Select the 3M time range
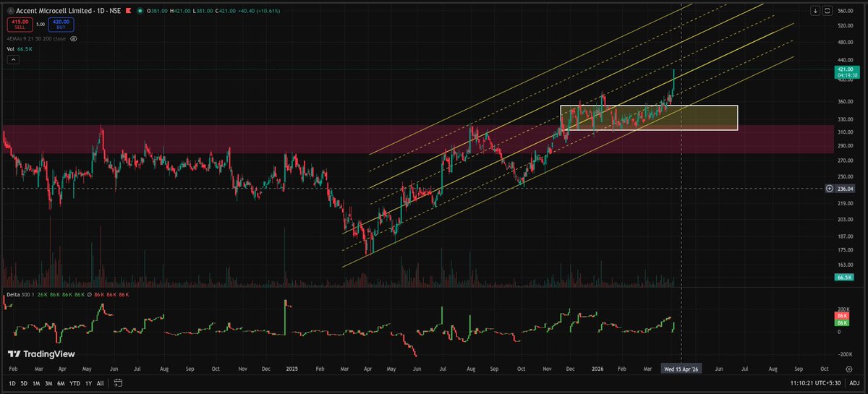 pyautogui.click(x=48, y=383)
